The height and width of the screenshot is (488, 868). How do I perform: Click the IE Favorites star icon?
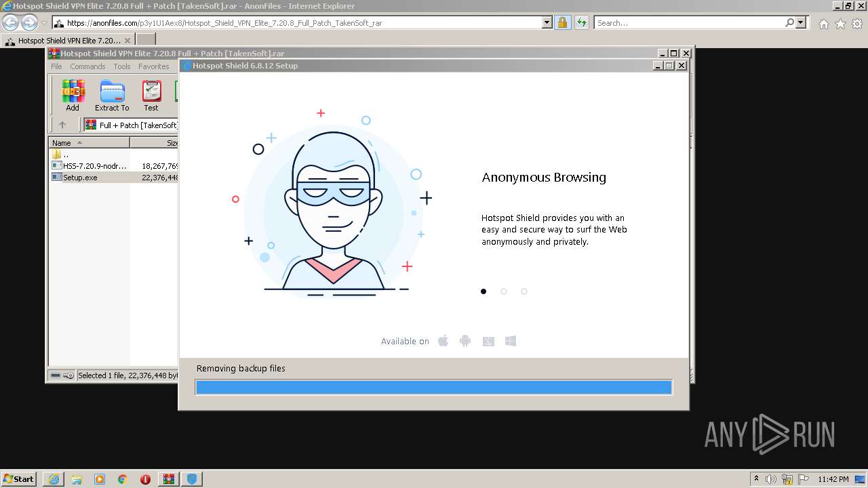840,24
